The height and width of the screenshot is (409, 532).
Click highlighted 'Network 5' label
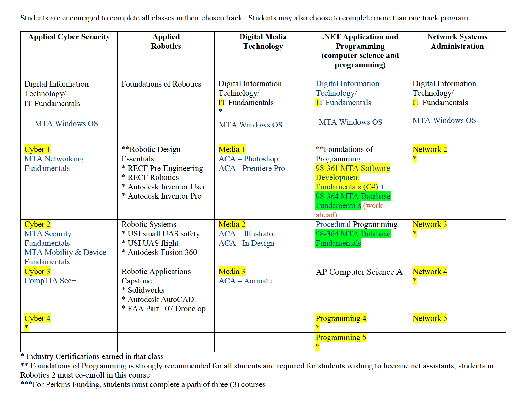[x=430, y=318]
